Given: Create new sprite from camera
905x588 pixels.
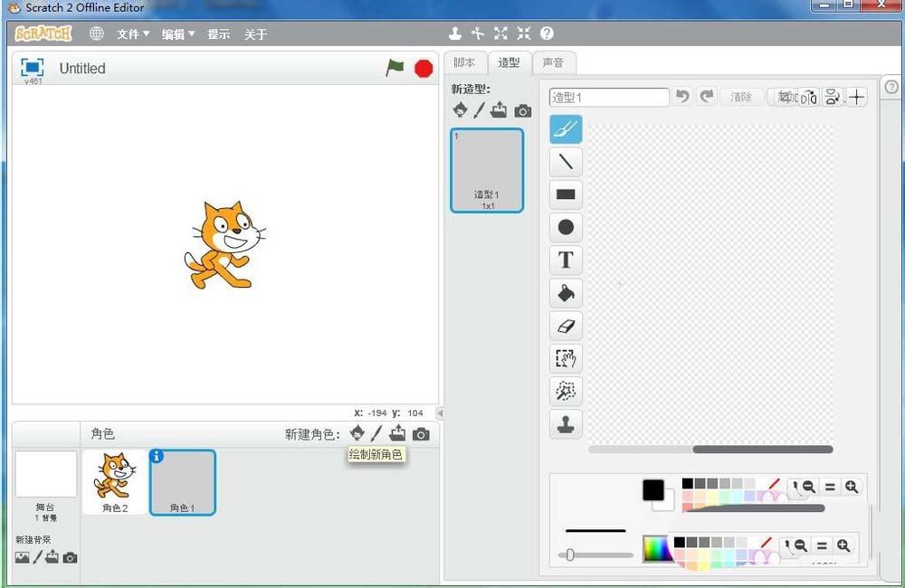Looking at the screenshot, I should click(x=421, y=434).
